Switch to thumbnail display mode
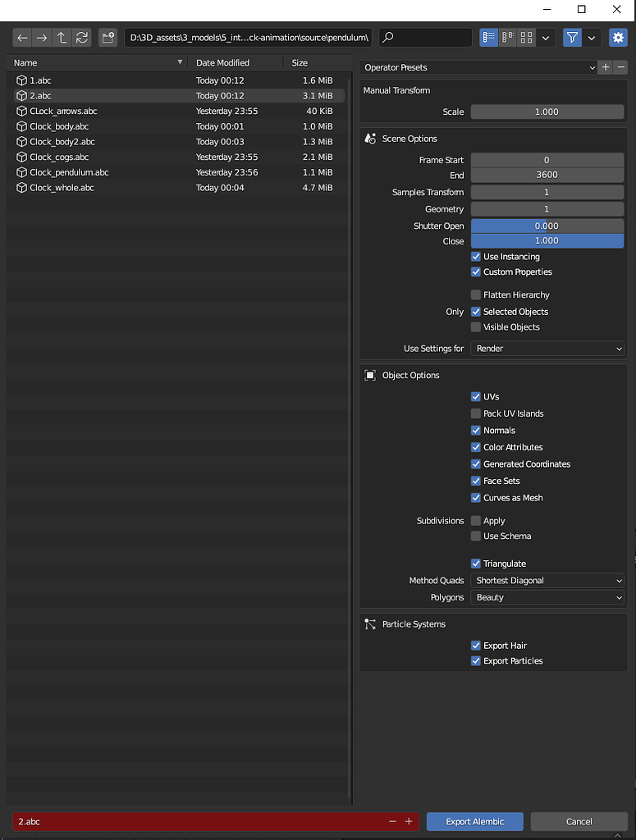This screenshot has width=636, height=840. (527, 37)
